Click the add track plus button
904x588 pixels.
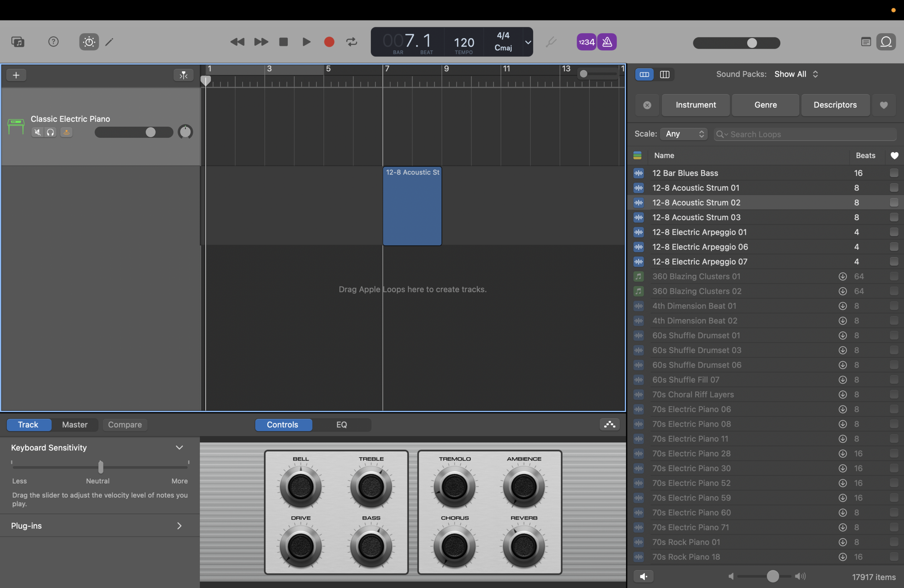(16, 75)
